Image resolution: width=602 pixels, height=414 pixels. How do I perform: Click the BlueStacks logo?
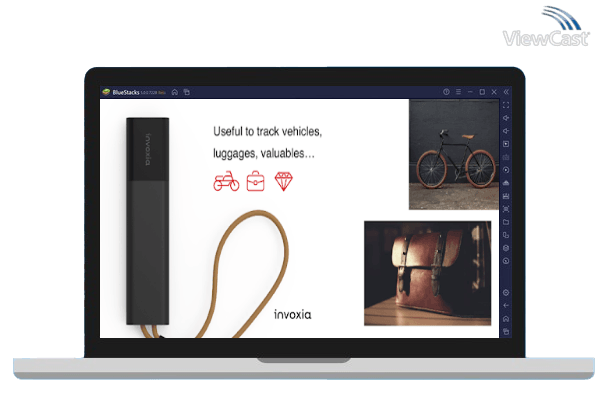click(x=106, y=92)
